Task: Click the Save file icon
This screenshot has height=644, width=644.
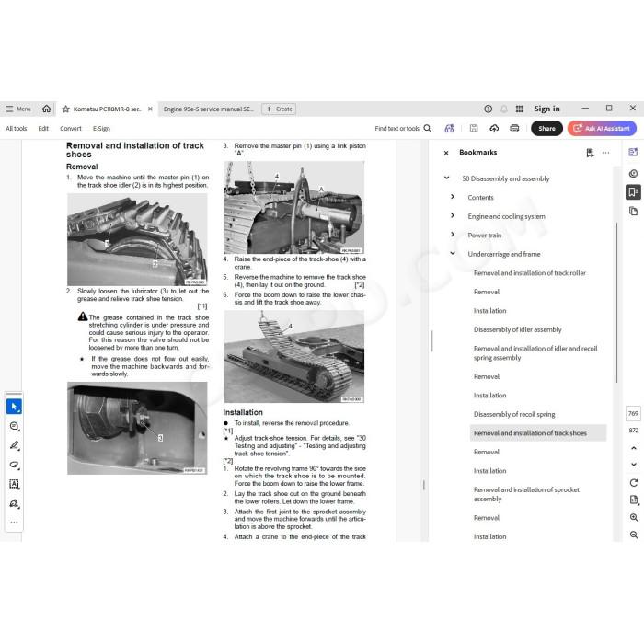Action: pyautogui.click(x=474, y=129)
